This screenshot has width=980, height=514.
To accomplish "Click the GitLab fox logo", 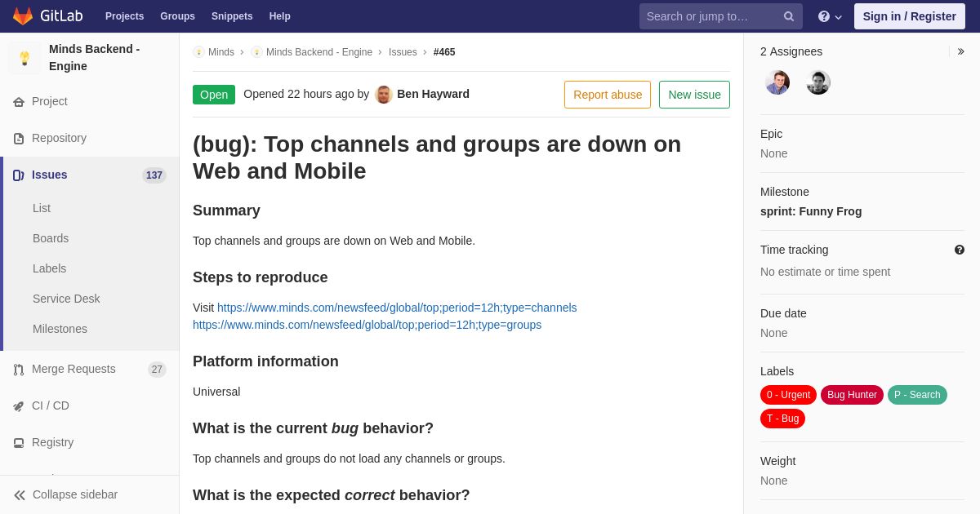I will click(x=23, y=16).
